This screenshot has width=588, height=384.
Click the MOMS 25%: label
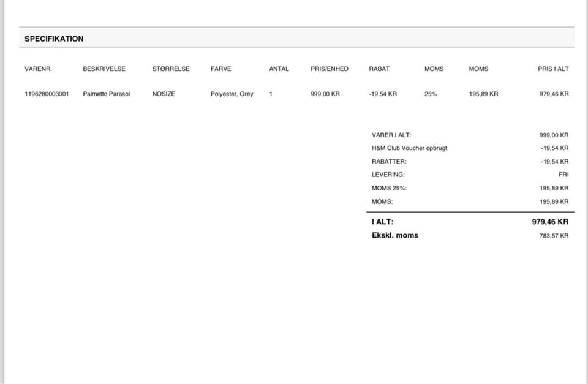390,188
